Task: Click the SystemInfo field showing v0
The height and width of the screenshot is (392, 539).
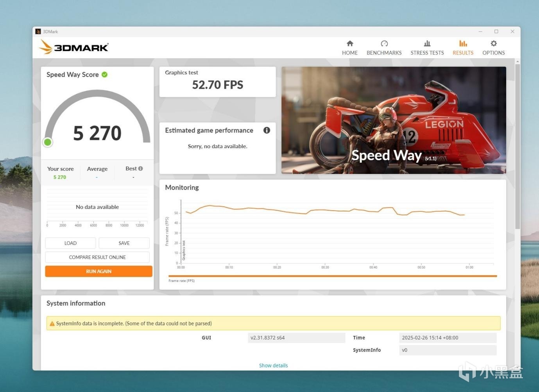Action: [448, 350]
